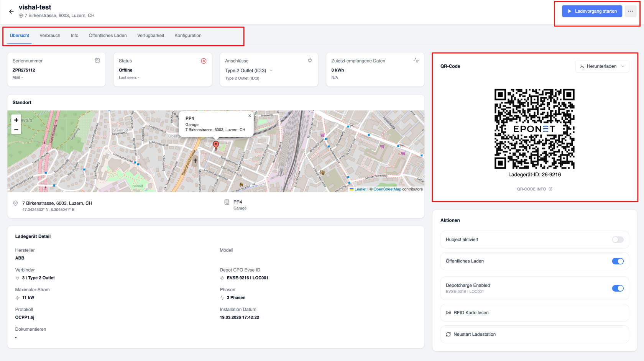Viewport: 644px width, 361px height.
Task: Turn off Depotcharge Enabled switch
Action: click(618, 288)
